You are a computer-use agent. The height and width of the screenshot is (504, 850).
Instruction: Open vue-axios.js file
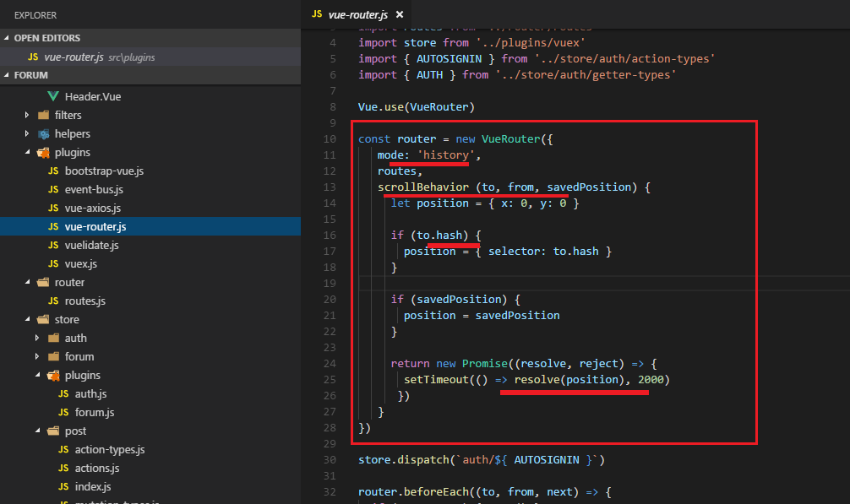[x=93, y=208]
